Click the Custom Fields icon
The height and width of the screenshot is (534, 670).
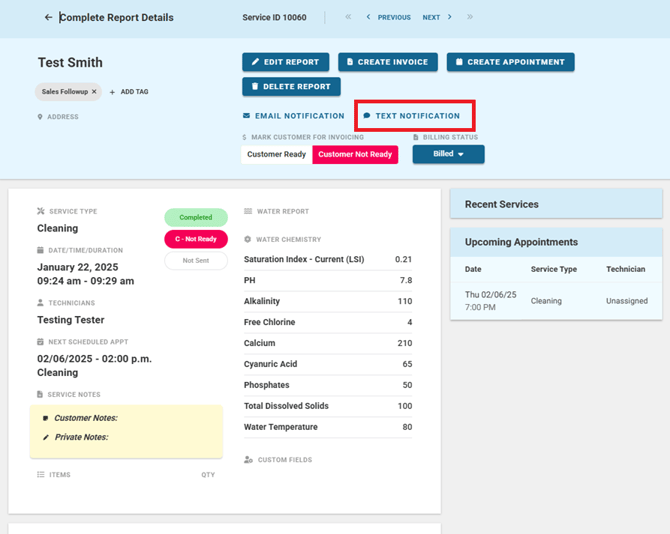tap(248, 460)
